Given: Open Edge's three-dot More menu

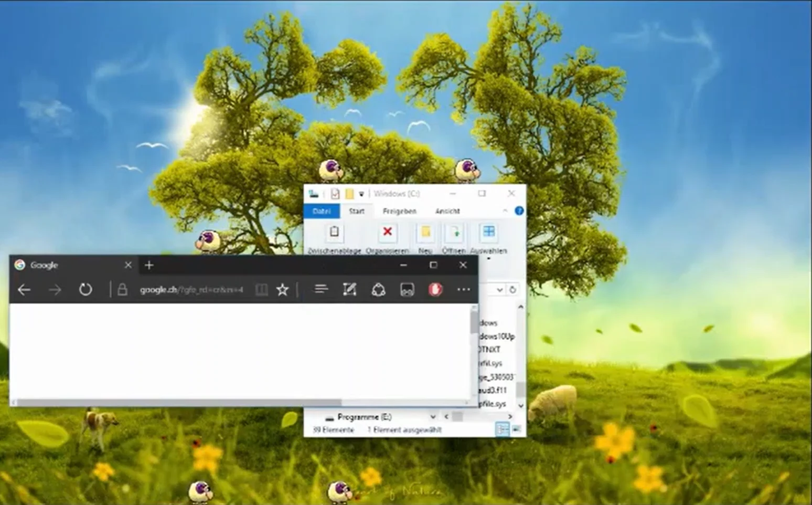Looking at the screenshot, I should pos(464,289).
